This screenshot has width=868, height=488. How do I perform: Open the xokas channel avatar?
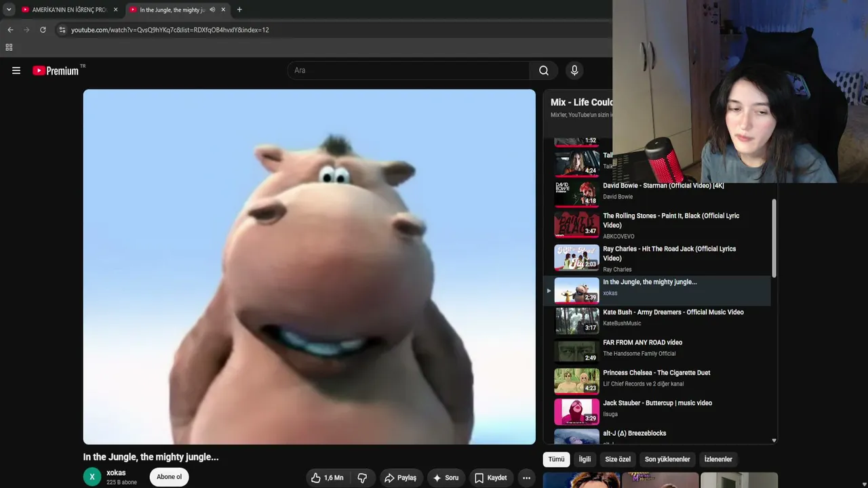click(92, 476)
